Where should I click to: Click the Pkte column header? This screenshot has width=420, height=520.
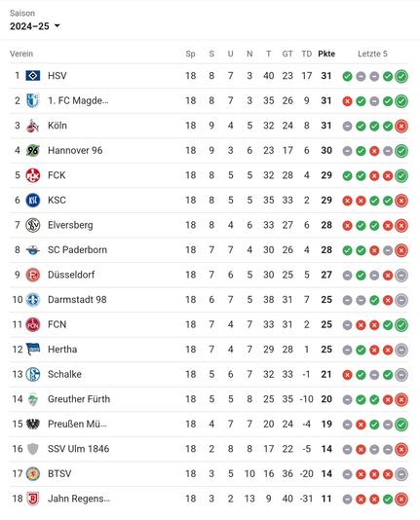(326, 54)
